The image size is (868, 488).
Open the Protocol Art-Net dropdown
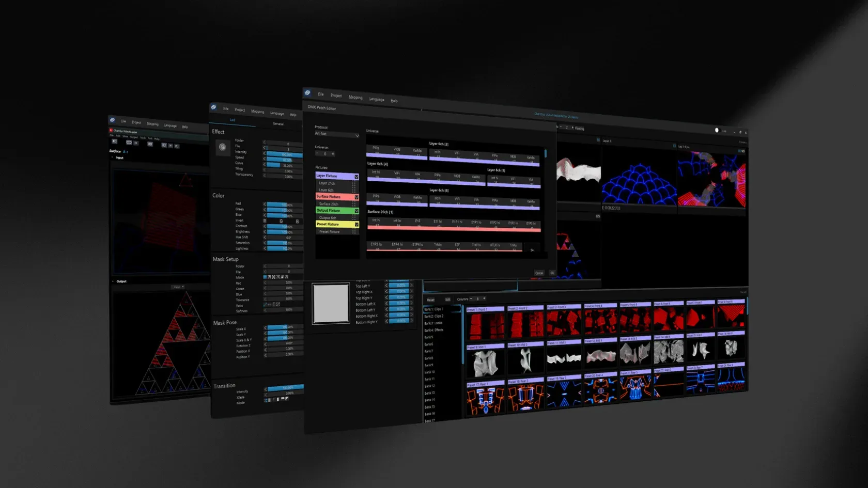[x=337, y=134]
